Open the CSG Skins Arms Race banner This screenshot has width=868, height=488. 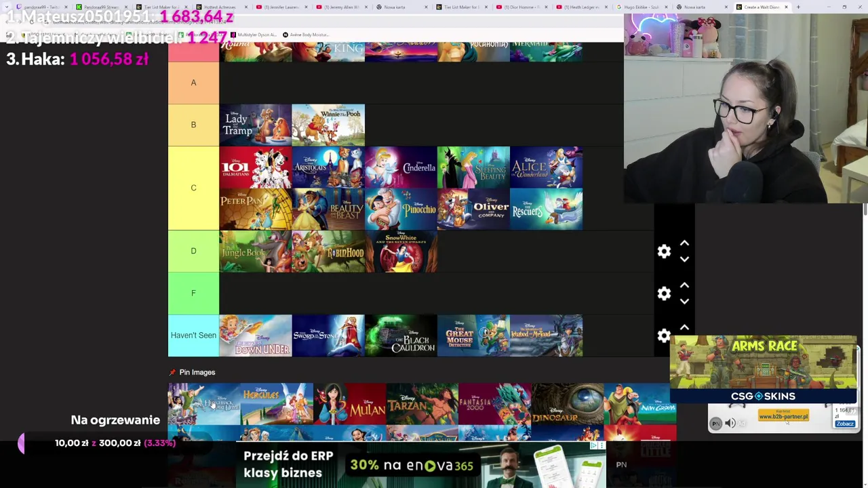[x=763, y=369]
